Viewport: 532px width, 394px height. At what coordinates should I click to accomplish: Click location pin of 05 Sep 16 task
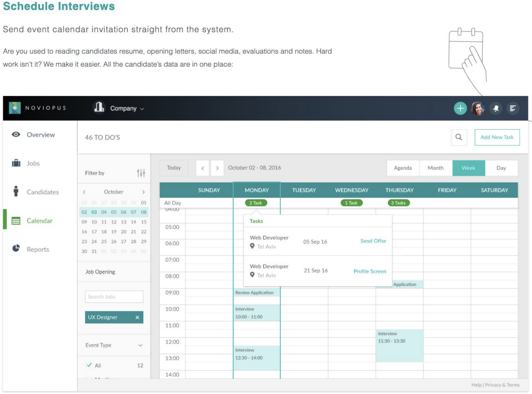click(x=252, y=246)
